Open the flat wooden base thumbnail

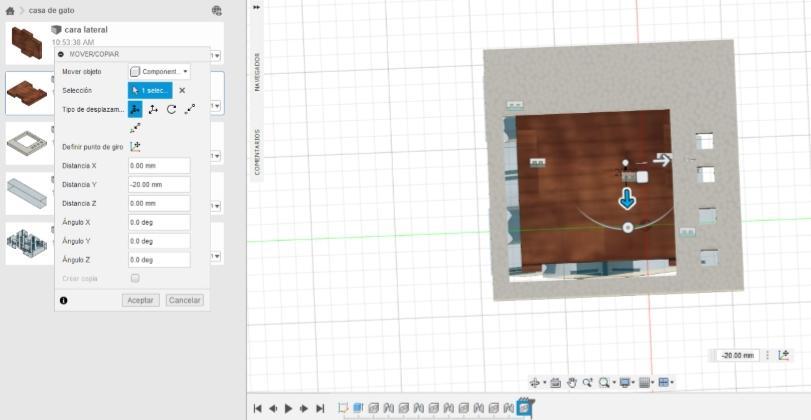pos(27,93)
